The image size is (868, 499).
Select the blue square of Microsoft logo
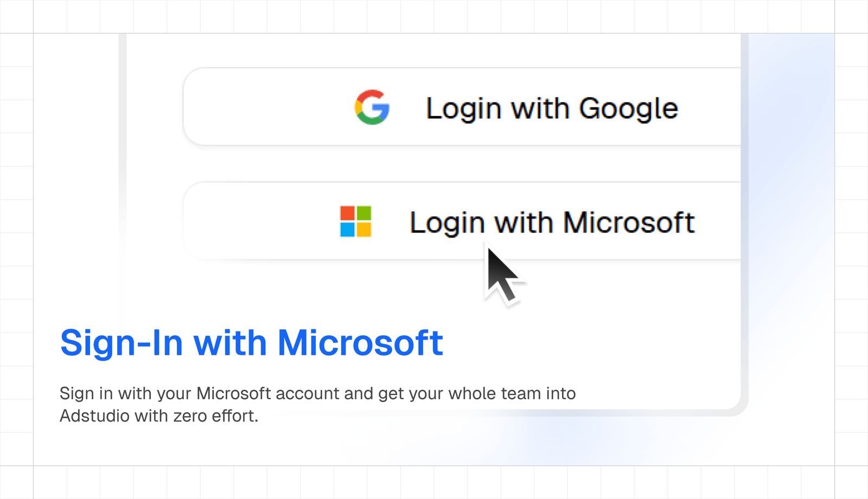point(347,230)
